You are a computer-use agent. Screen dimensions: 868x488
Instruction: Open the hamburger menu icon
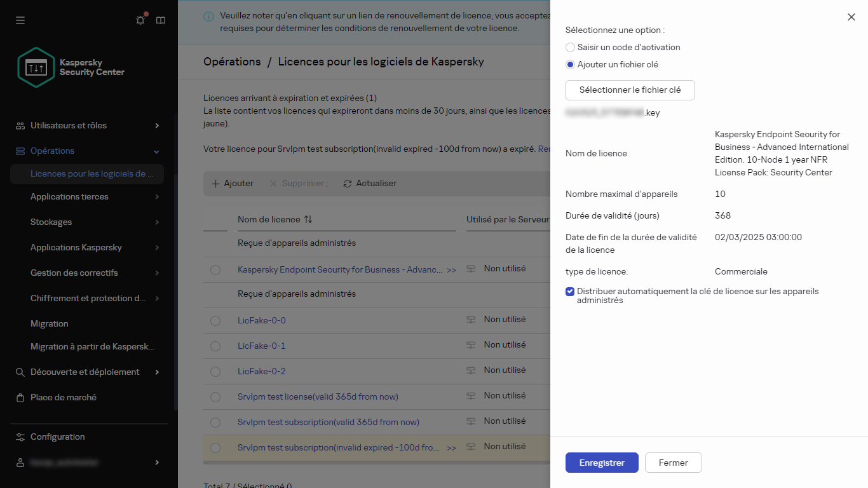20,20
